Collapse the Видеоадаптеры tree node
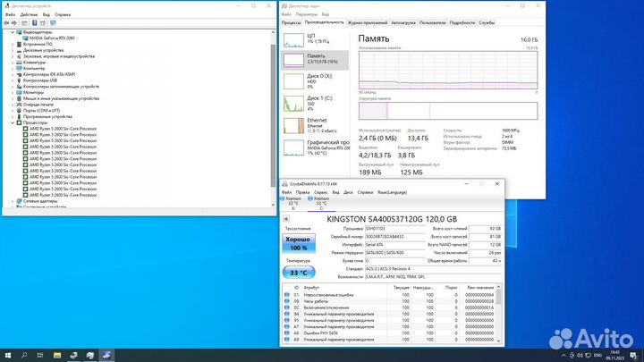The height and width of the screenshot is (362, 644). (x=13, y=32)
